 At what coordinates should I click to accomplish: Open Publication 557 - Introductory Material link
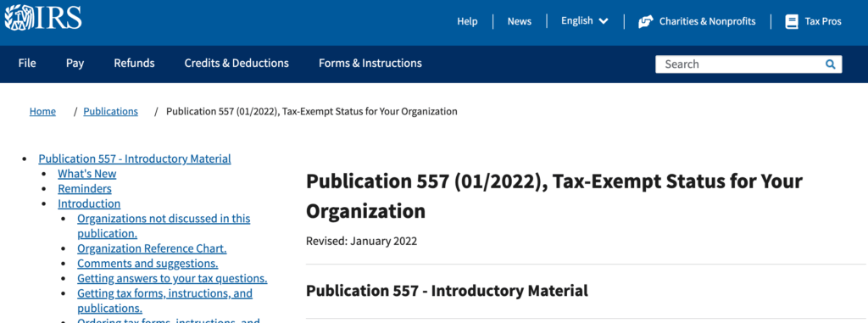(135, 159)
